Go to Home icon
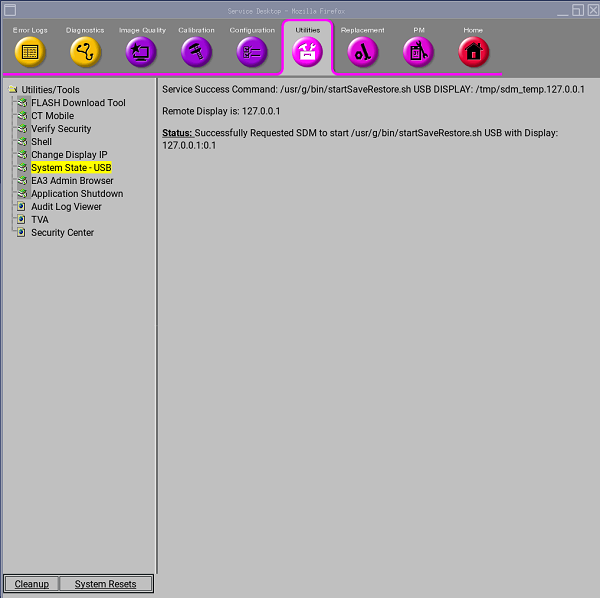Screen dimensions: 600x598 tap(473, 51)
